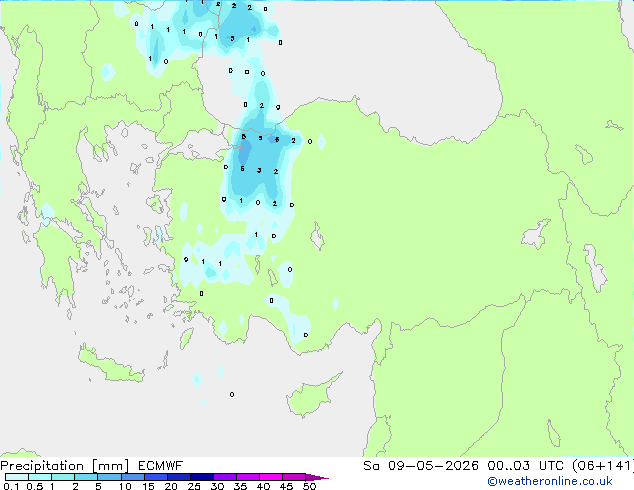Select the 0.5–1 mm legend color swatch
The width and height of the screenshot is (634, 490).
40,477
